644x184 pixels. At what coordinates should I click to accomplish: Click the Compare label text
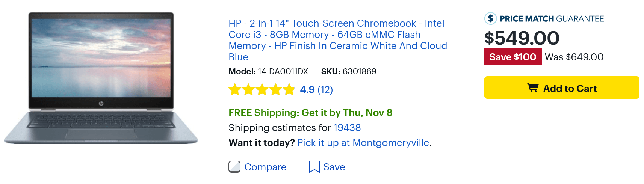265,167
